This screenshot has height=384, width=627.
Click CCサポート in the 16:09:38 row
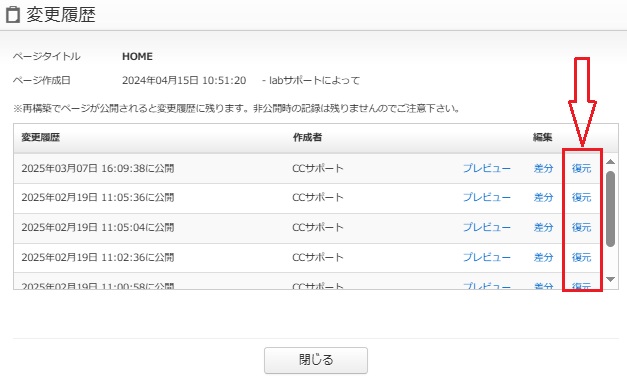(x=318, y=168)
